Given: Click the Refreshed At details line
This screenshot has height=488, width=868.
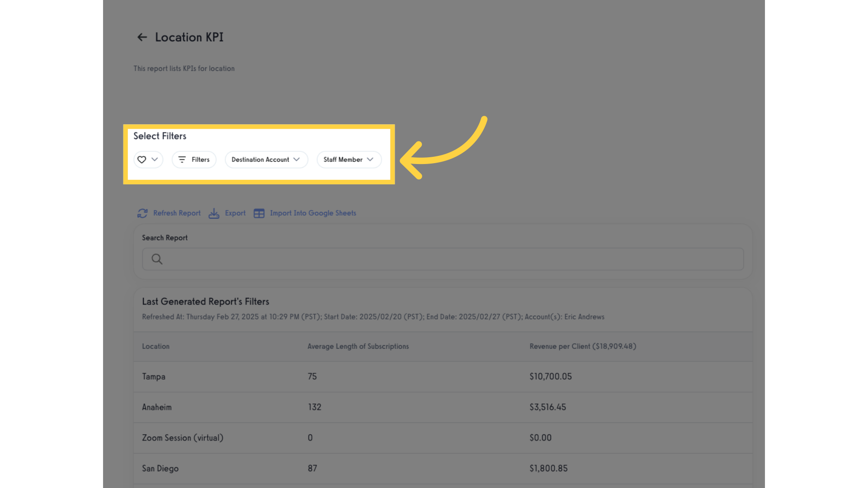Looking at the screenshot, I should pos(373,317).
